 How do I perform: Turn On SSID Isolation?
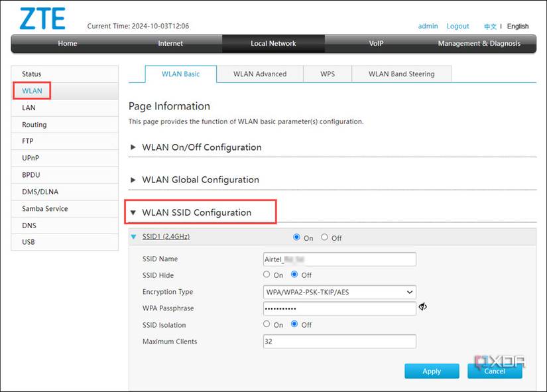point(267,324)
